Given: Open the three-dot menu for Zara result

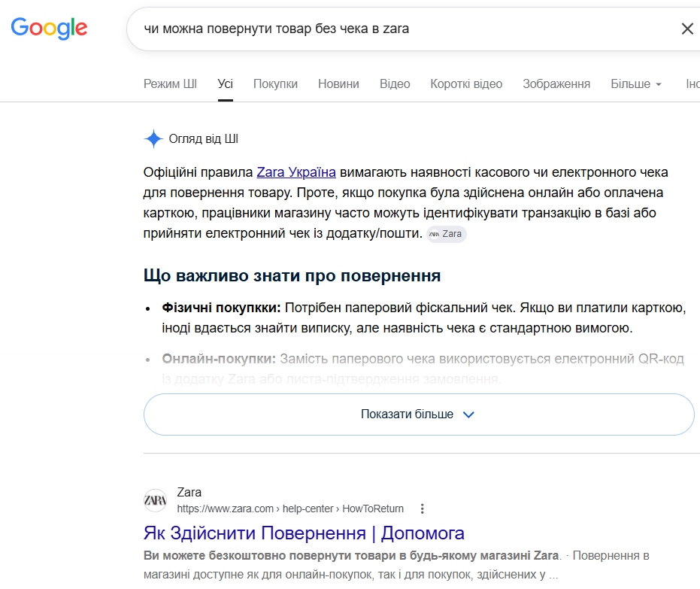Looking at the screenshot, I should click(x=422, y=509).
